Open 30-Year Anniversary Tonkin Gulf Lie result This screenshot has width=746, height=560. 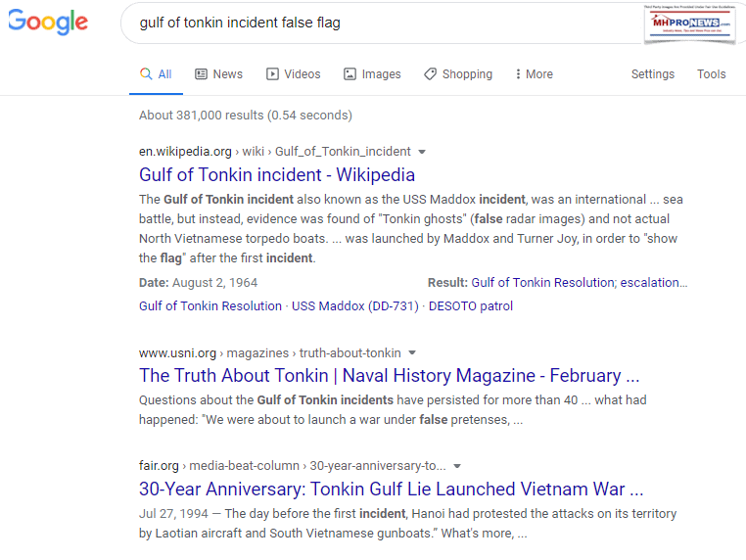(x=391, y=490)
